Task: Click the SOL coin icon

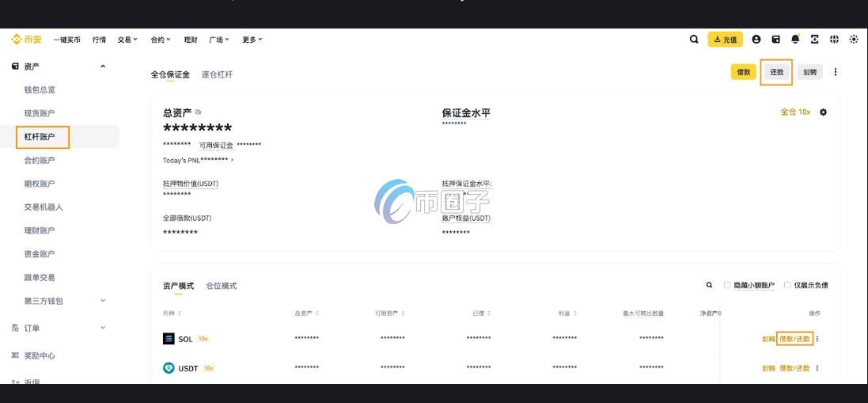Action: click(x=169, y=339)
